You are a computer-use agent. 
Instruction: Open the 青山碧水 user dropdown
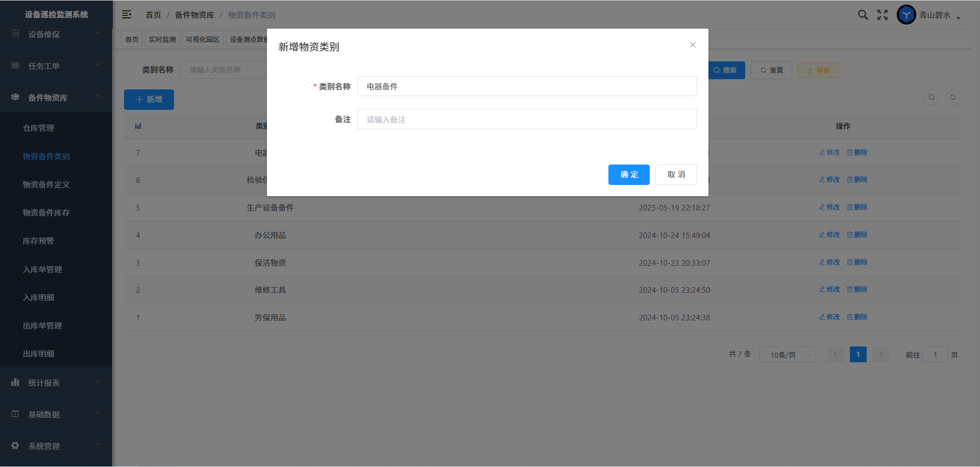pyautogui.click(x=940, y=15)
